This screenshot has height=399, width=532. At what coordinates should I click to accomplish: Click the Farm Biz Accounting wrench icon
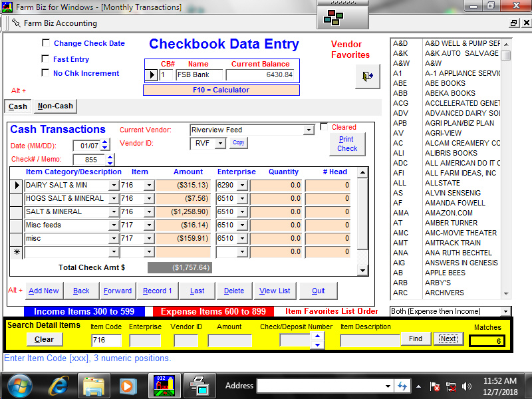(x=16, y=23)
